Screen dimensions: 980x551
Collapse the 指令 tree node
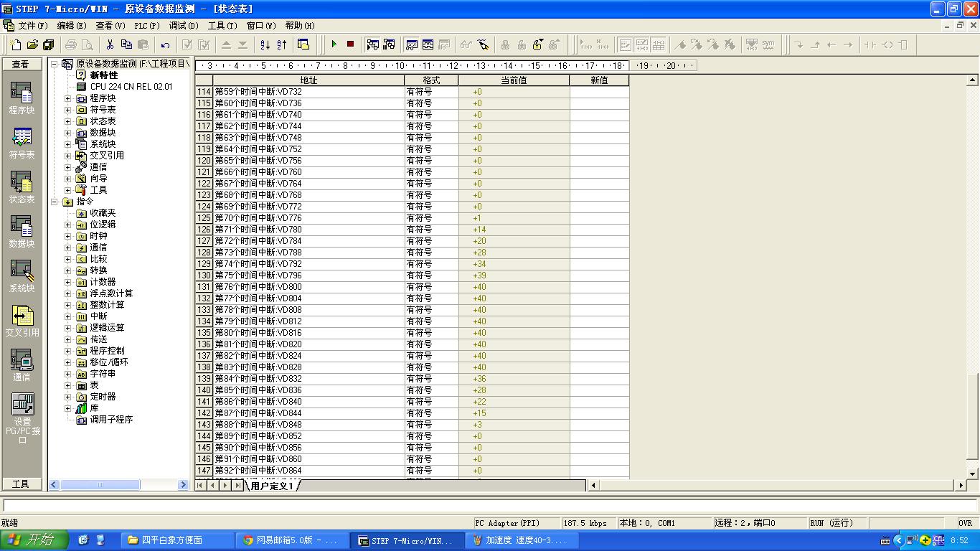click(x=55, y=202)
